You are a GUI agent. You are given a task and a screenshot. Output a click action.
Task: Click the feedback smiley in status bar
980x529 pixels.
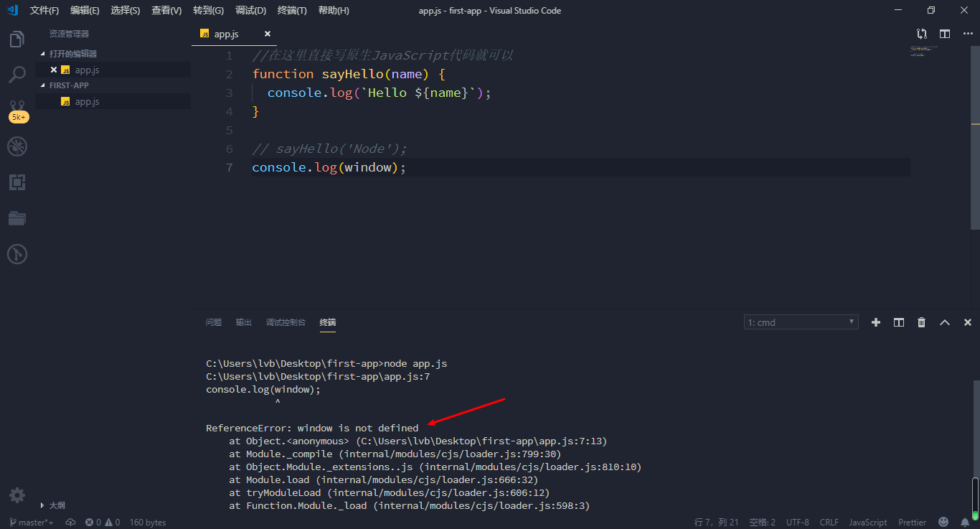[x=943, y=523]
